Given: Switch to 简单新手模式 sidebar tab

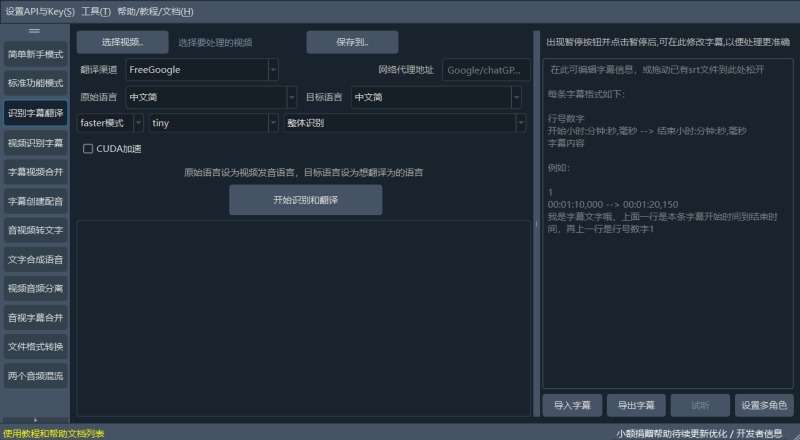Looking at the screenshot, I should pos(35,54).
